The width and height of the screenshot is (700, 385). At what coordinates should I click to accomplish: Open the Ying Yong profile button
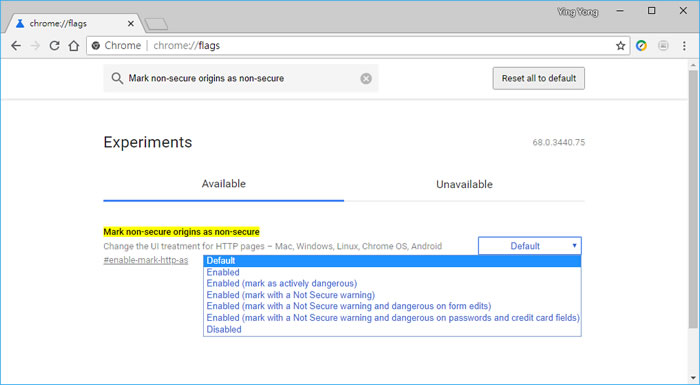578,12
